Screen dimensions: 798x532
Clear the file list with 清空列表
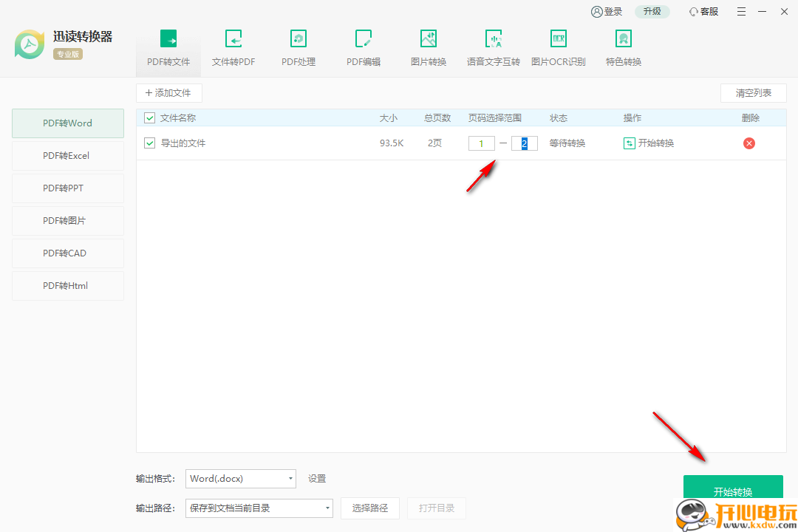tap(753, 92)
